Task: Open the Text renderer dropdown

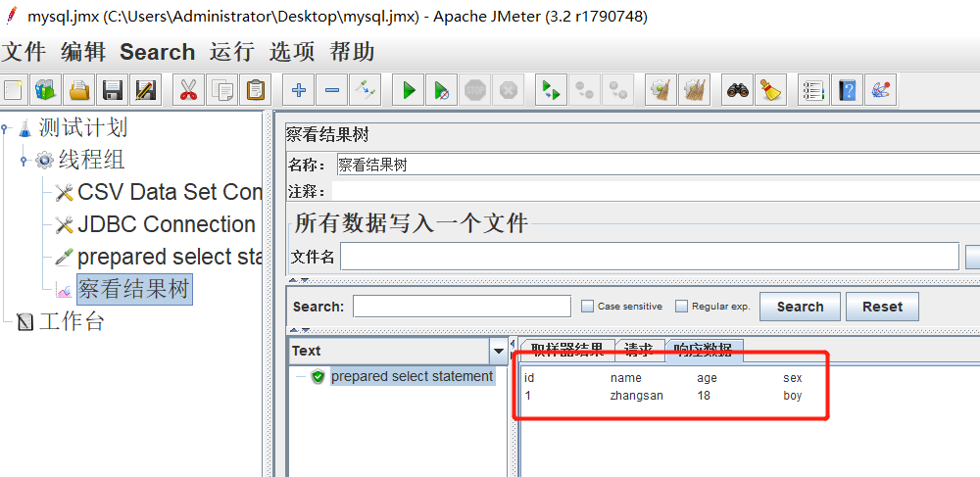Action: coord(498,352)
